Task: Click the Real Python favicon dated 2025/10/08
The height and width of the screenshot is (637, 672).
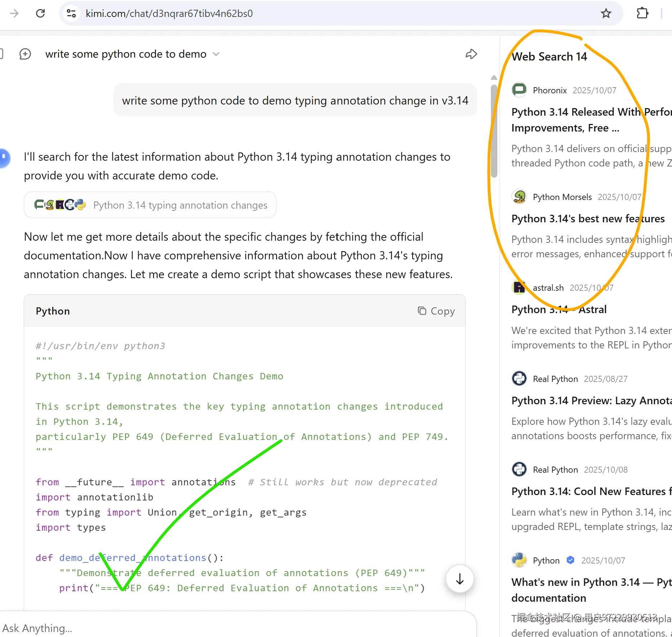Action: [x=519, y=469]
